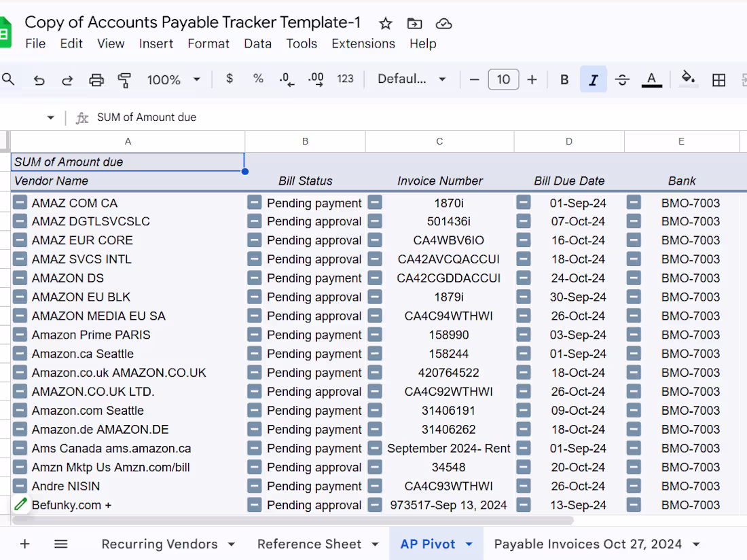
Task: Open the all sheets list
Action: click(60, 544)
